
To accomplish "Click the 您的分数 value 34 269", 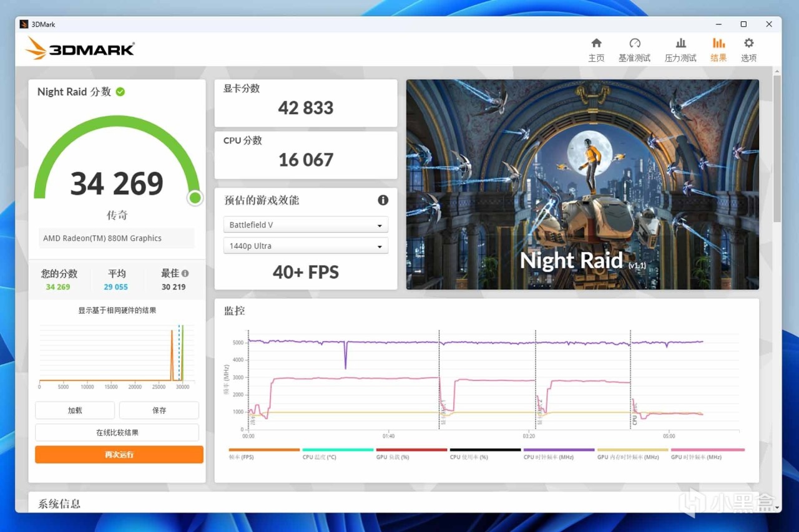I will 58,287.
